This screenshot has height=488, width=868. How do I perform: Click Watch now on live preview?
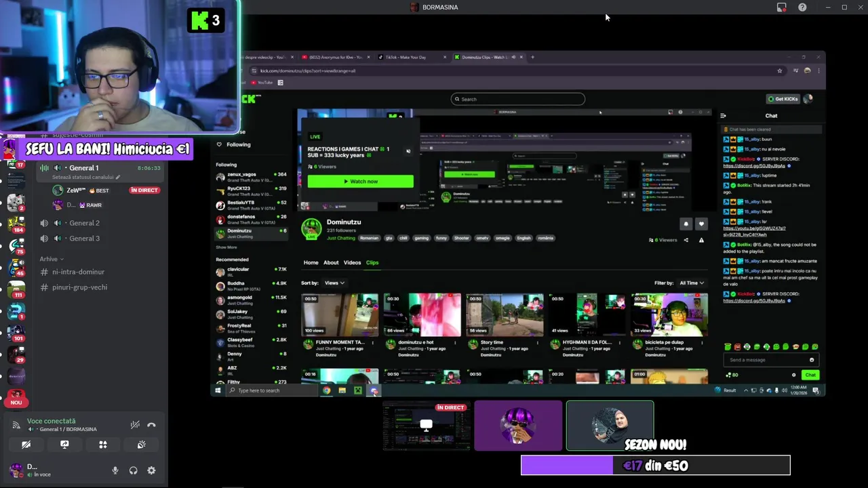point(360,182)
